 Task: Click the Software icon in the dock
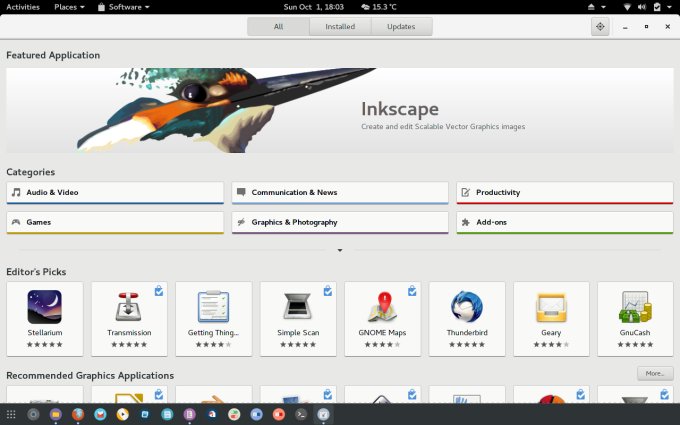click(324, 415)
